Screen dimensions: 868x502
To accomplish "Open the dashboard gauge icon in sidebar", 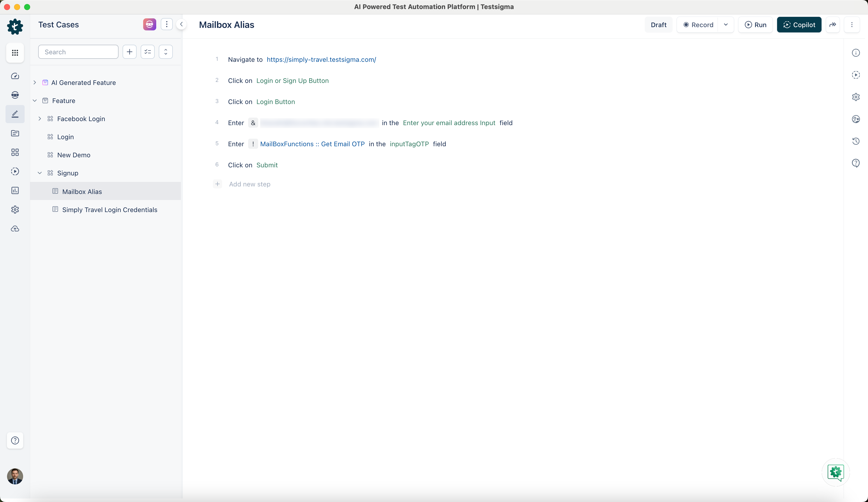I will [15, 76].
